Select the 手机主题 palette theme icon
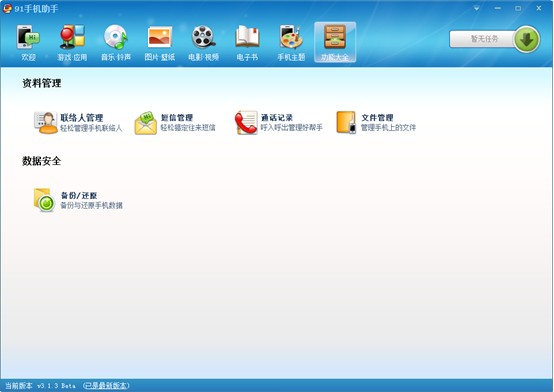This screenshot has height=392, width=554. click(291, 36)
